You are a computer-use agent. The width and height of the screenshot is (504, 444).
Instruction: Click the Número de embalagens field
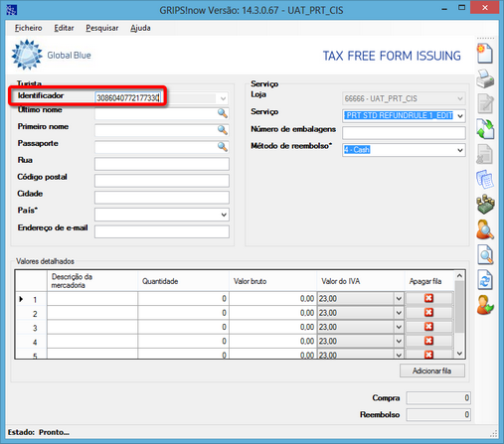(x=404, y=133)
